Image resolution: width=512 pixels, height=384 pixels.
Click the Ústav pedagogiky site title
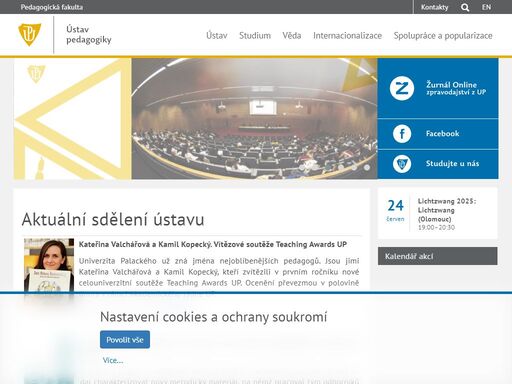tap(89, 34)
